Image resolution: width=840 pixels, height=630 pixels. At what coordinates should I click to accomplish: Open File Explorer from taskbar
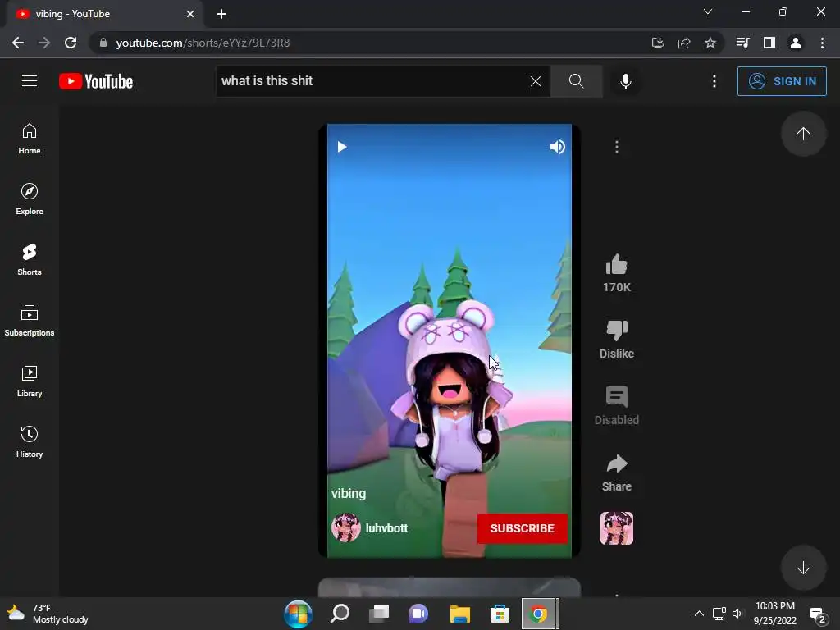[x=459, y=614]
